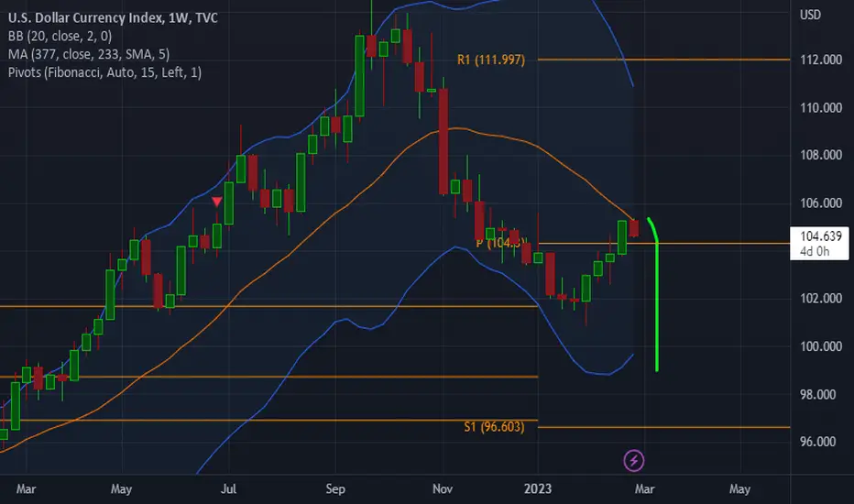Image resolution: width=854 pixels, height=504 pixels.
Task: Click the 108.000 price axis label
Action: [x=821, y=155]
